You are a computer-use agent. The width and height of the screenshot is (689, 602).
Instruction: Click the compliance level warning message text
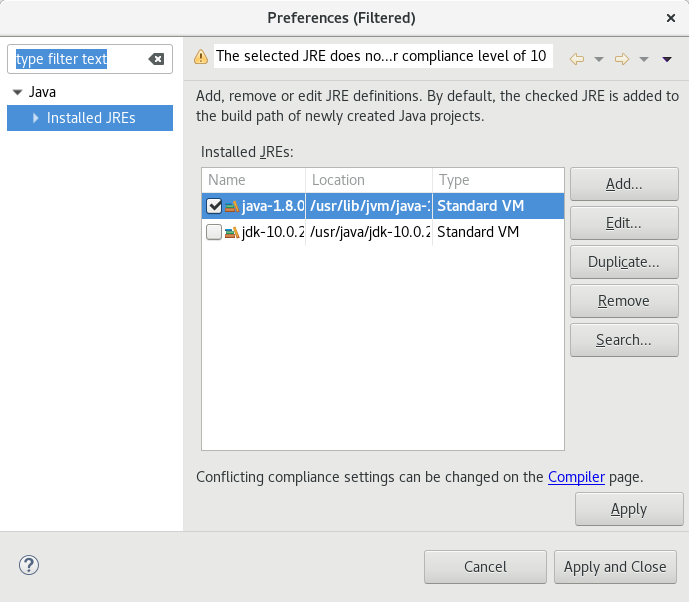[381, 56]
